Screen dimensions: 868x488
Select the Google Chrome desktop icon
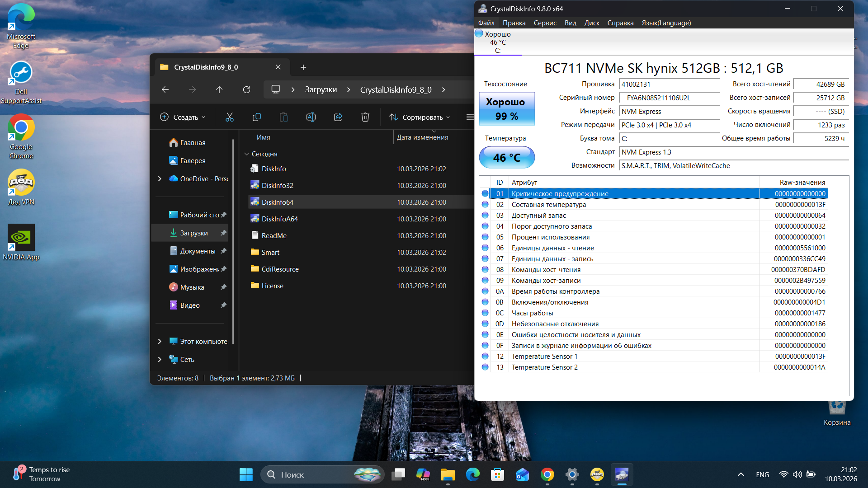coord(21,136)
